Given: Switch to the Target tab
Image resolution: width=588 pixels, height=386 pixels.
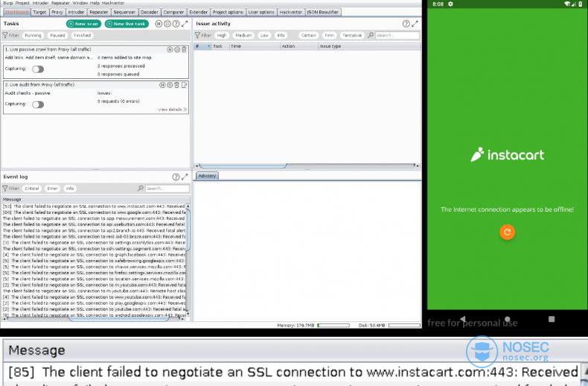Looking at the screenshot, I should (x=39, y=12).
